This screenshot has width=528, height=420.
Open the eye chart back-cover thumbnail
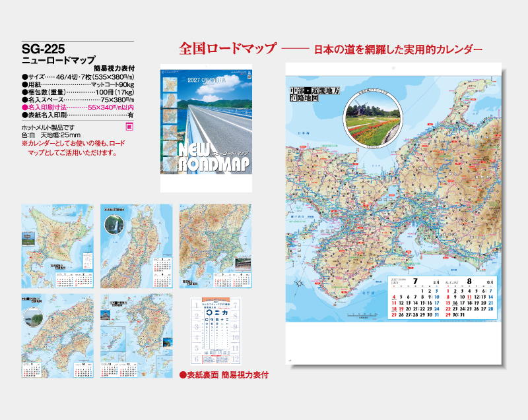point(216,331)
